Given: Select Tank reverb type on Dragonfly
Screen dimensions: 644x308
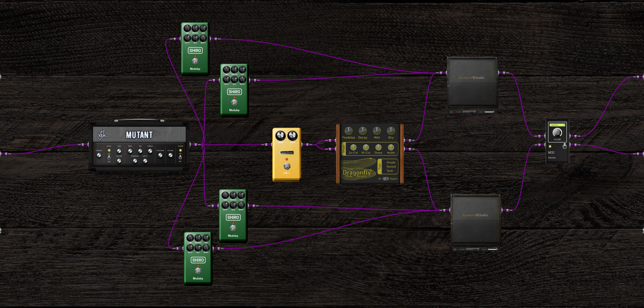Looking at the screenshot, I should (388, 171).
